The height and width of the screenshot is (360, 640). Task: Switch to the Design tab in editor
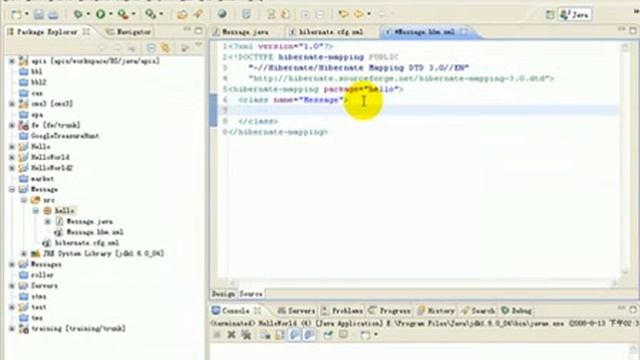click(x=223, y=294)
